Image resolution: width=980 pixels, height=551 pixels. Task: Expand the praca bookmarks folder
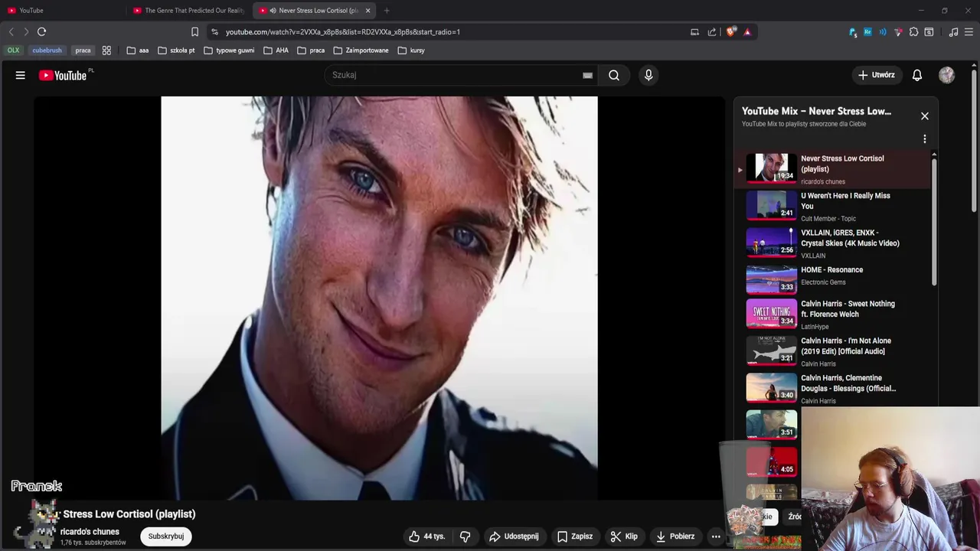311,51
